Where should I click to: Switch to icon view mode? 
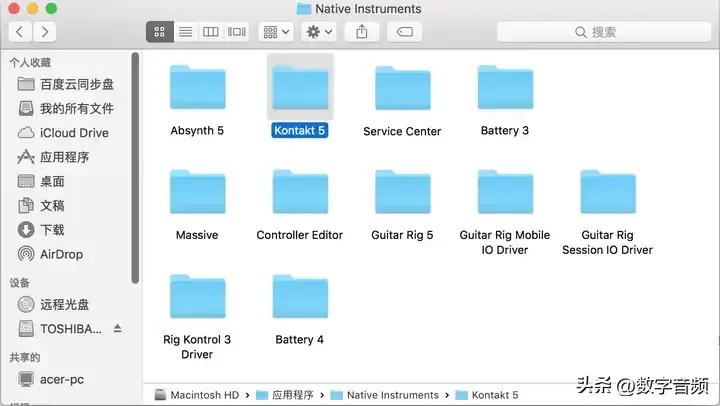(x=159, y=32)
